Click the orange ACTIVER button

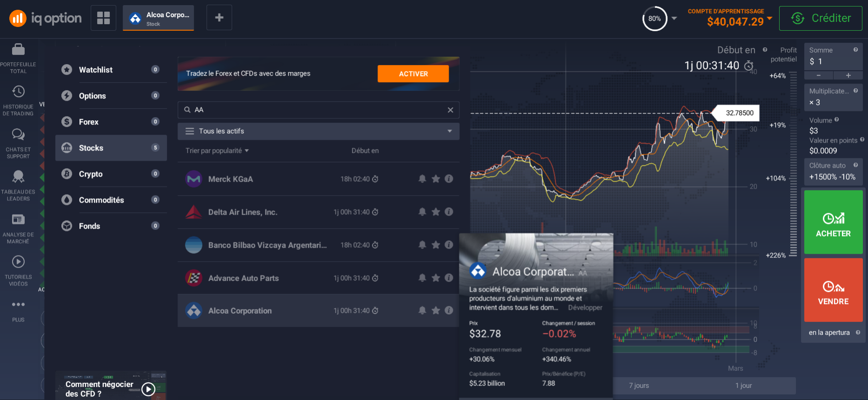[x=413, y=73]
